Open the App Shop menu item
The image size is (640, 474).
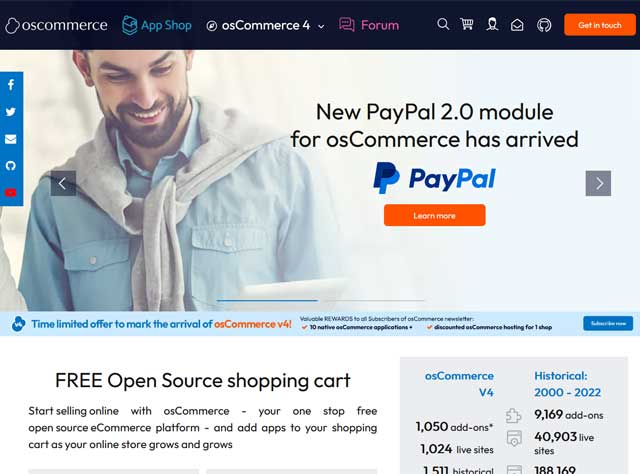(157, 25)
